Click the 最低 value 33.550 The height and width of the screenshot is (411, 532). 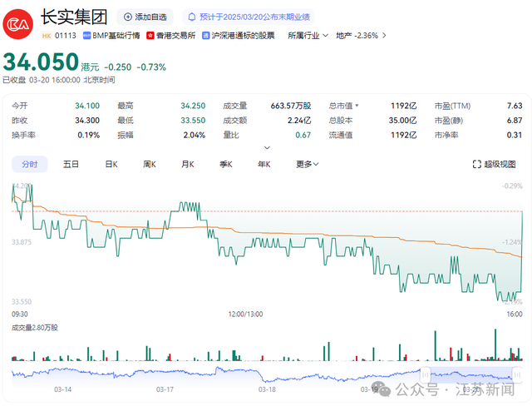click(193, 121)
